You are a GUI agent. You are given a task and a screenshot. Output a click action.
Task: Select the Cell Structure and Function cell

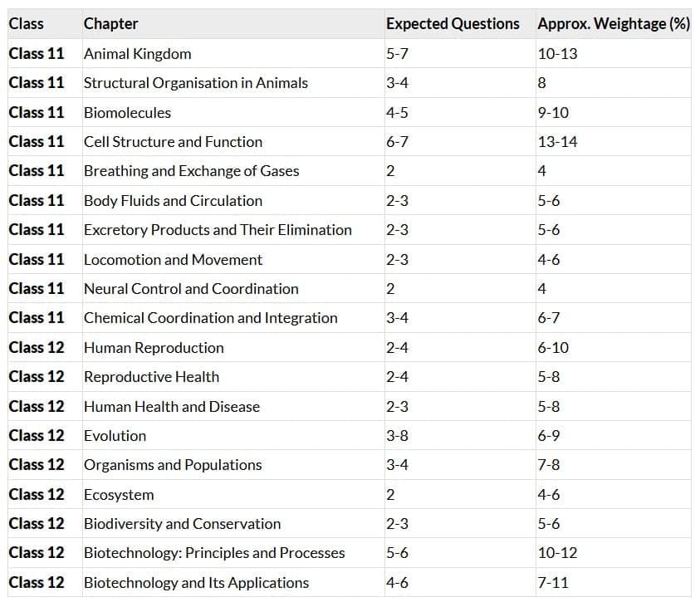173,142
